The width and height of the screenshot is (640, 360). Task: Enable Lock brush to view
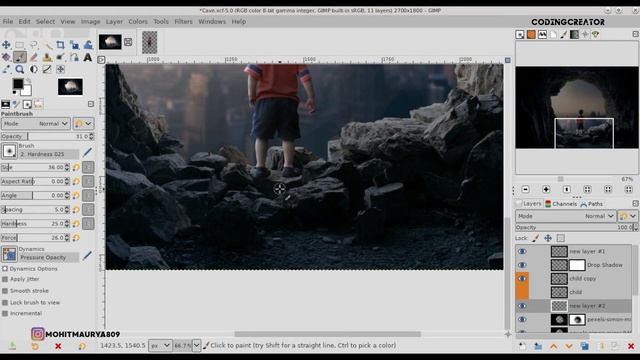point(5,302)
